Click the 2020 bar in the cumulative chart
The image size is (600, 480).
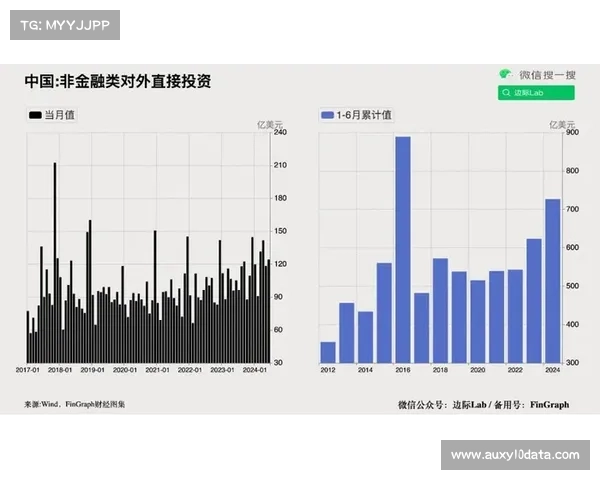(478, 322)
